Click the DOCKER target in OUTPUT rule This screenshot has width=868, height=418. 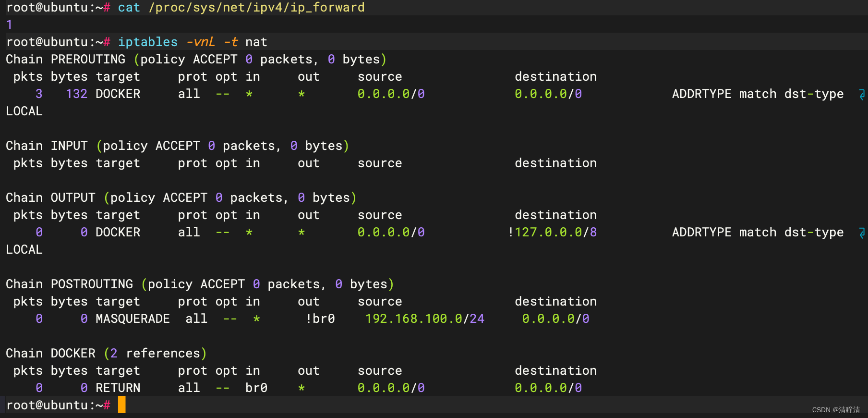118,233
